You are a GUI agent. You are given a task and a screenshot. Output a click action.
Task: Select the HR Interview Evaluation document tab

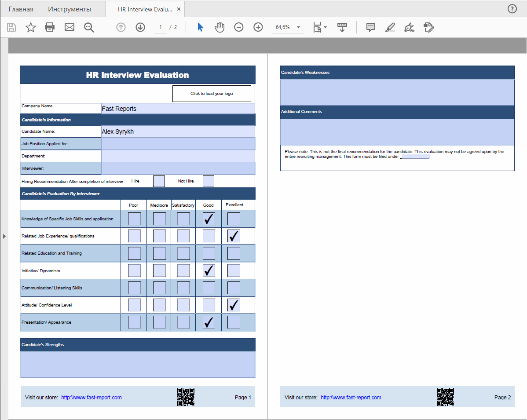point(145,9)
